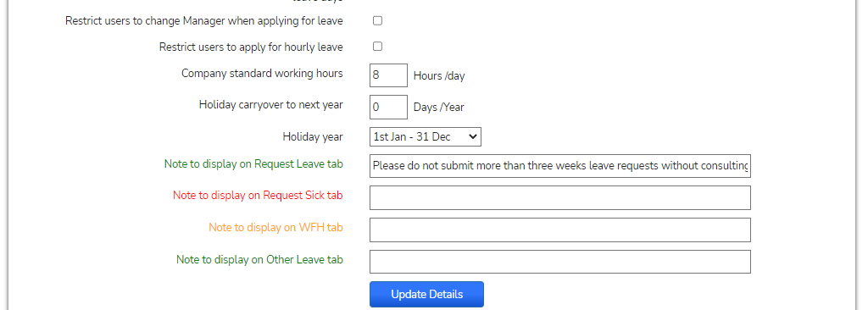Click into the Request Leave tab note field

(560, 165)
